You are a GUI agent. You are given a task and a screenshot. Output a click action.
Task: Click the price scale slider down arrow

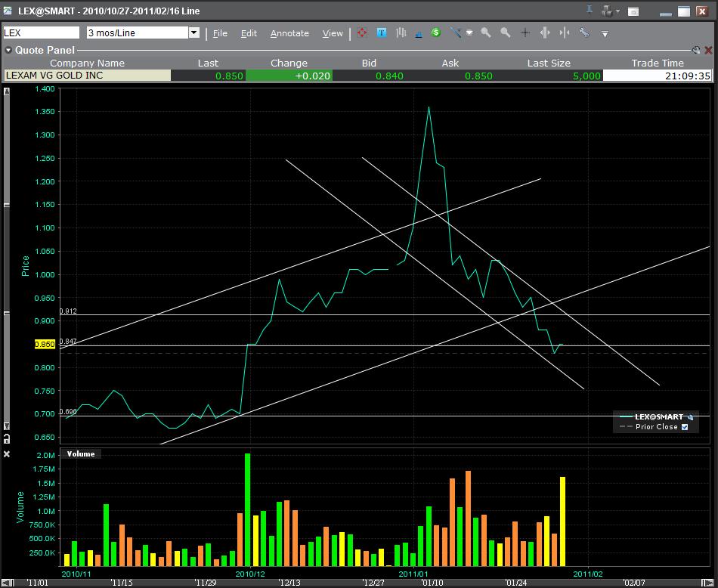[x=7, y=426]
